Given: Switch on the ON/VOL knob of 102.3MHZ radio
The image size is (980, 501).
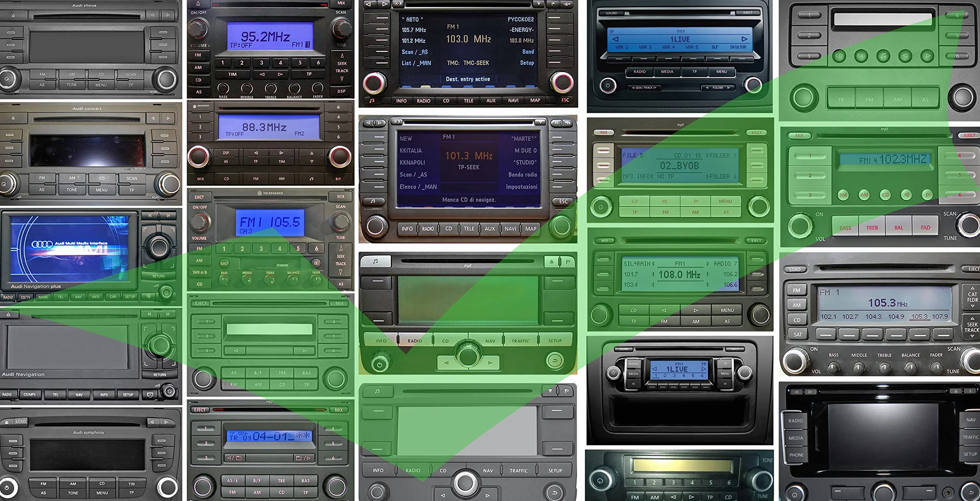Looking at the screenshot, I should coord(800,226).
